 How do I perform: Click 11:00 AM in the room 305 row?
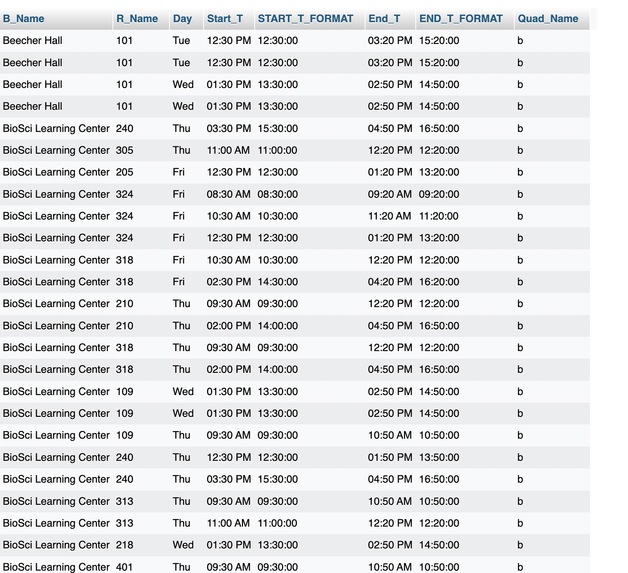[x=228, y=150]
